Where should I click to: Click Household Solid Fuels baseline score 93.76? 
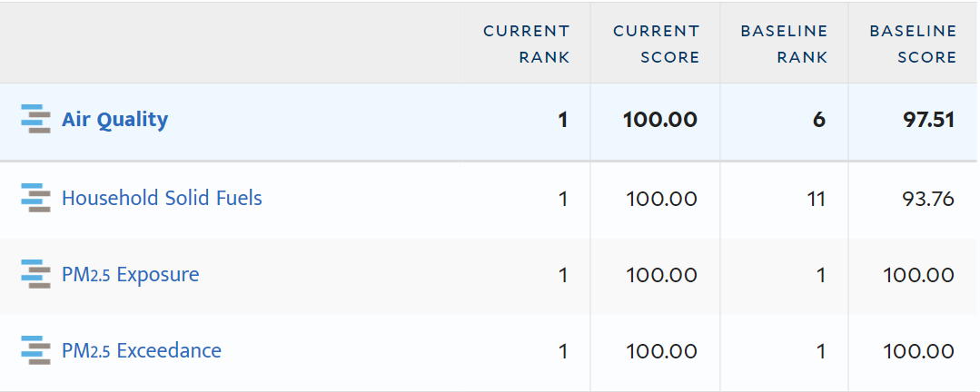(x=928, y=198)
